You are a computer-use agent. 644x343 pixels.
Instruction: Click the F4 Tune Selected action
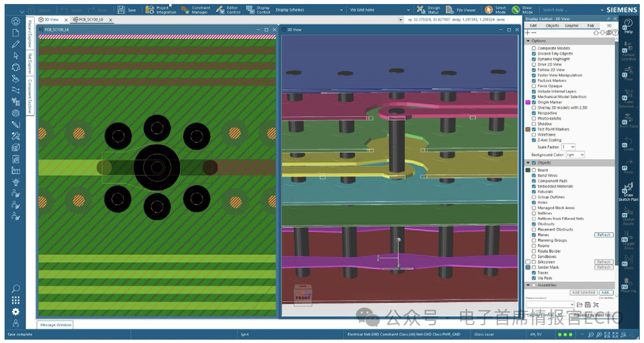tap(627, 100)
